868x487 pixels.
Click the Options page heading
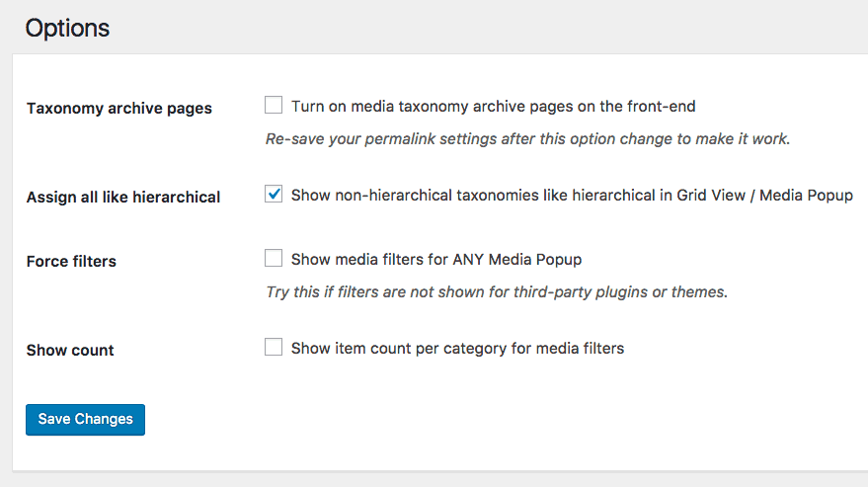67,28
